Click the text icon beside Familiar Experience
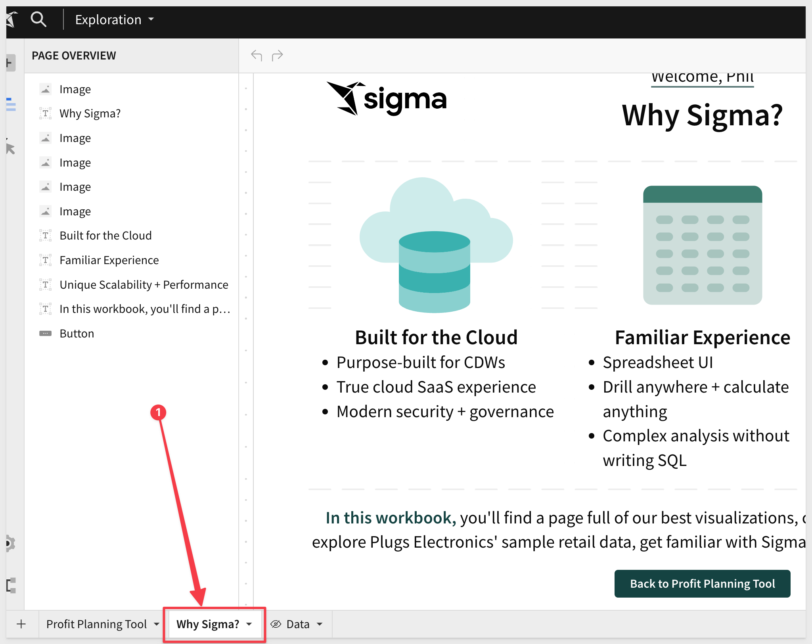The image size is (812, 644). [x=45, y=260]
